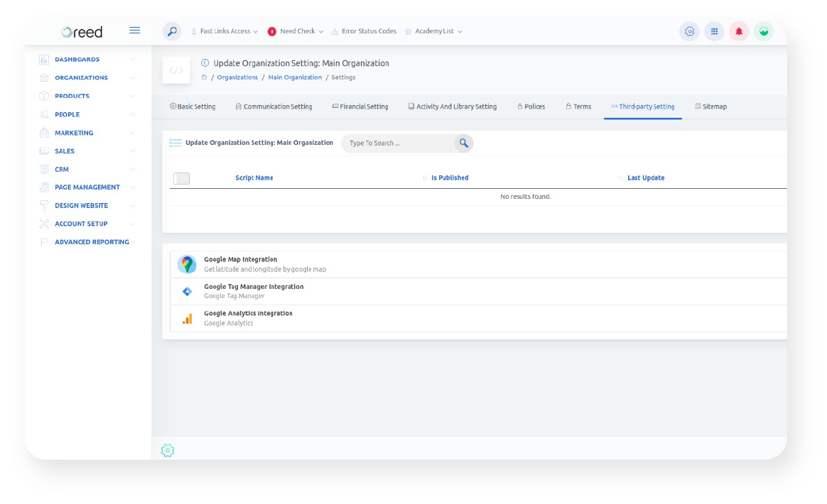This screenshot has width=827, height=504.
Task: Open the red notifications bell
Action: click(x=739, y=32)
